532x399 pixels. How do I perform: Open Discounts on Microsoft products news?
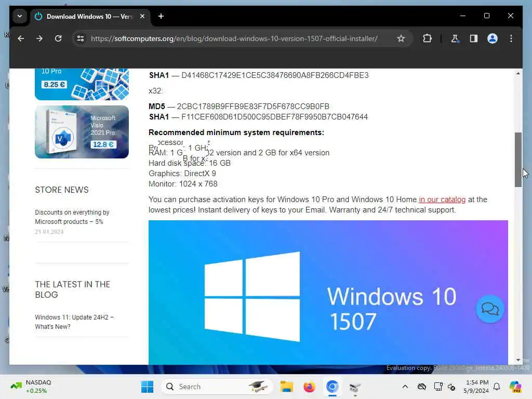point(72,217)
